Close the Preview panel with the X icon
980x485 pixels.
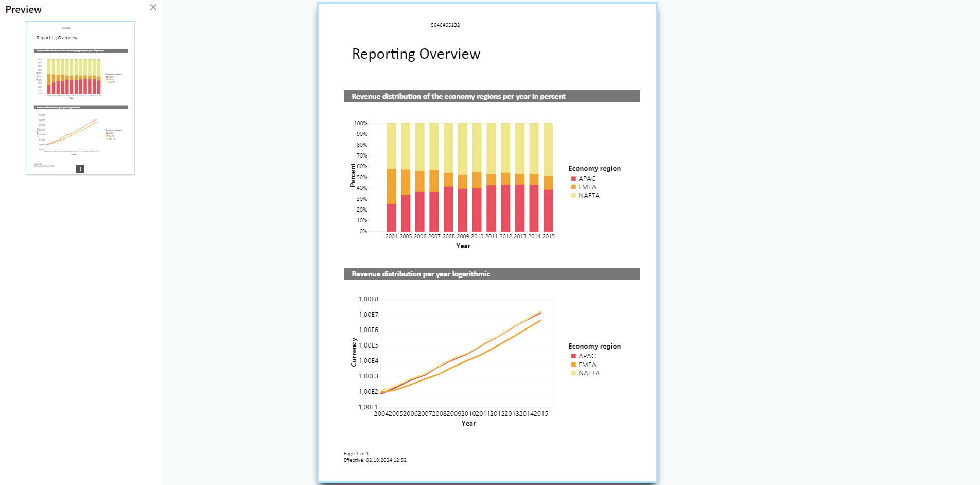[153, 7]
